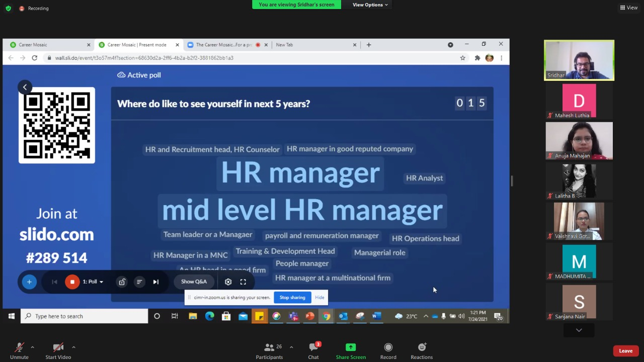Select the red stop poll button
644x362 pixels.
click(x=72, y=282)
